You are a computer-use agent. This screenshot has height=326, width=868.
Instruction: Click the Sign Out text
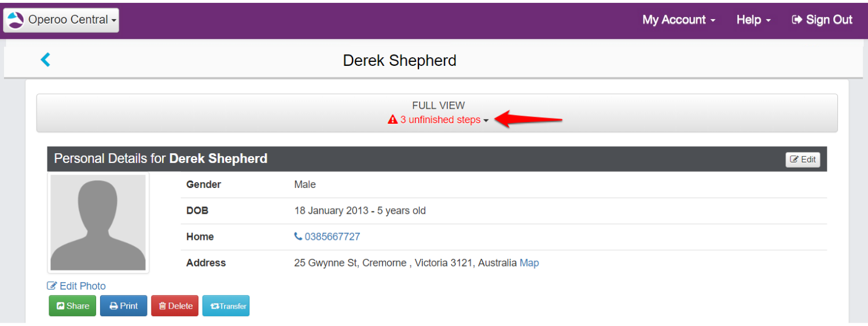coord(829,20)
